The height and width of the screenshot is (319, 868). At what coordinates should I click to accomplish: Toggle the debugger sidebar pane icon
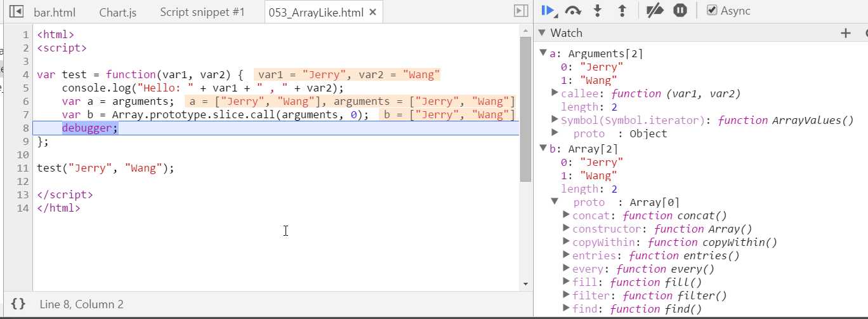pyautogui.click(x=521, y=11)
